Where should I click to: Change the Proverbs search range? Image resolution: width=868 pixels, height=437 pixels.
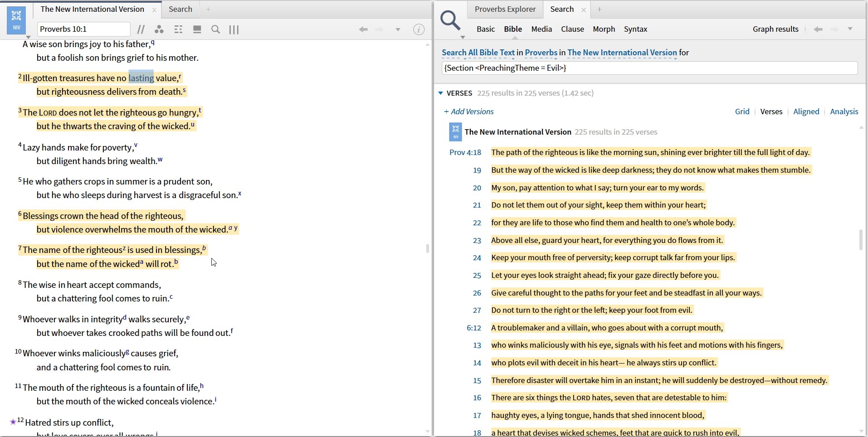541,53
